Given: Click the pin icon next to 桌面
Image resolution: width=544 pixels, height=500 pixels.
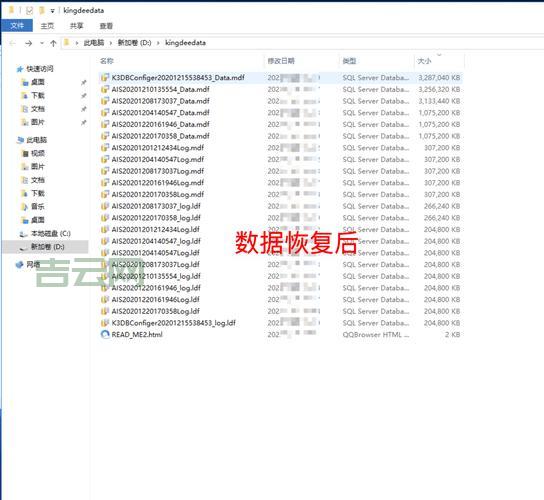Looking at the screenshot, I should [x=84, y=82].
